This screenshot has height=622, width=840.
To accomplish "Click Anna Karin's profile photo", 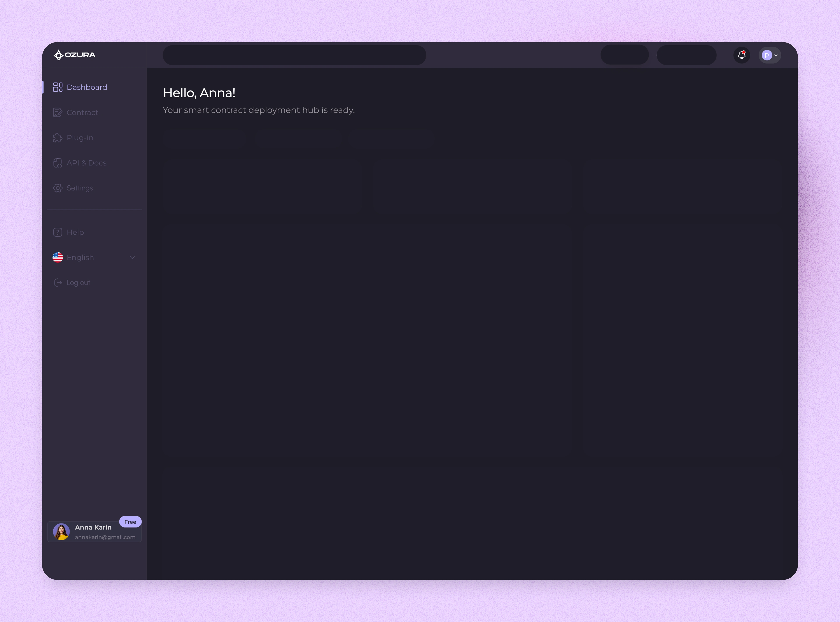I will 61,532.
